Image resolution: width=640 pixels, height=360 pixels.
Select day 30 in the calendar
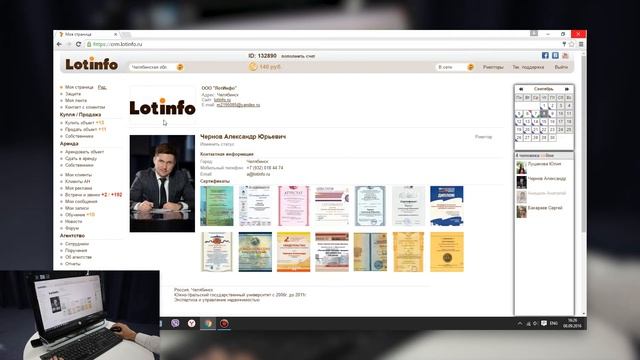point(552,138)
